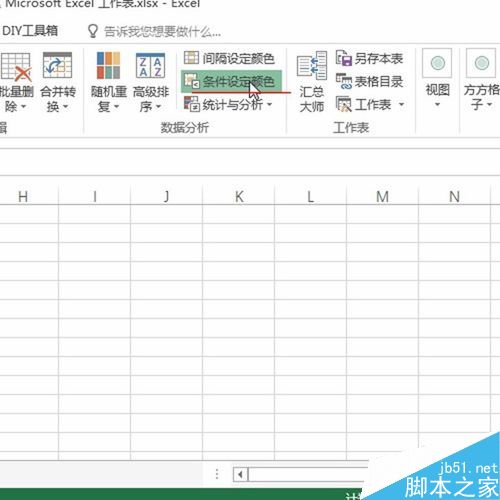Switch to the DIY工具箱 tab

[30, 31]
